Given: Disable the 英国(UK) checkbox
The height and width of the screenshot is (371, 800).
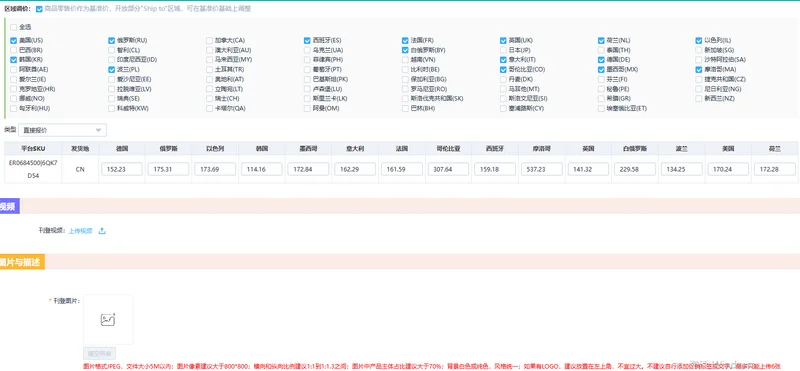Looking at the screenshot, I should 504,40.
